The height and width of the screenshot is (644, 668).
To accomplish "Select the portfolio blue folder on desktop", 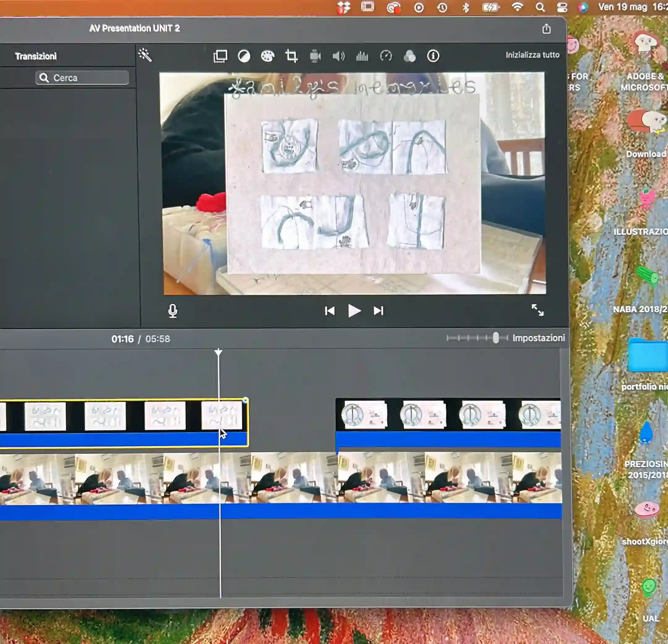I will (x=648, y=355).
